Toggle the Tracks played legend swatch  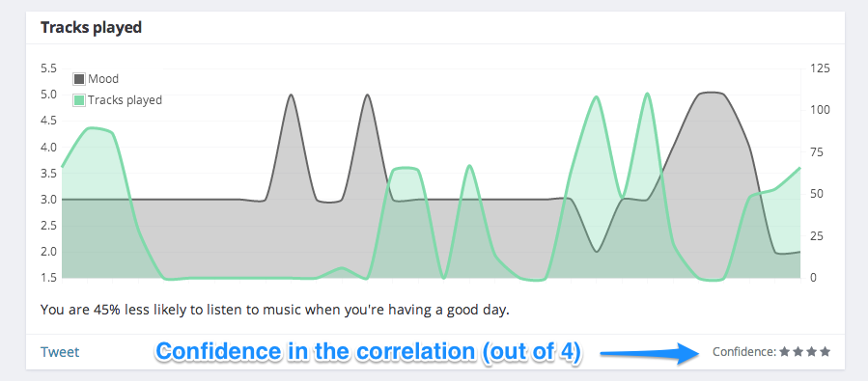[79, 100]
